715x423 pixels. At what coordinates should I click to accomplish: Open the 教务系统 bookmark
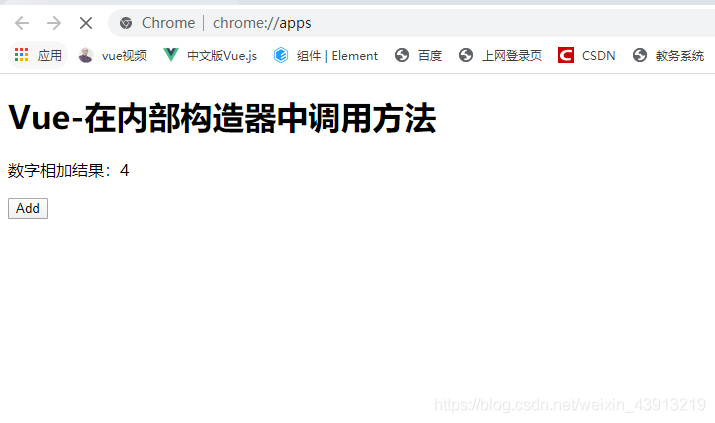pyautogui.click(x=668, y=55)
